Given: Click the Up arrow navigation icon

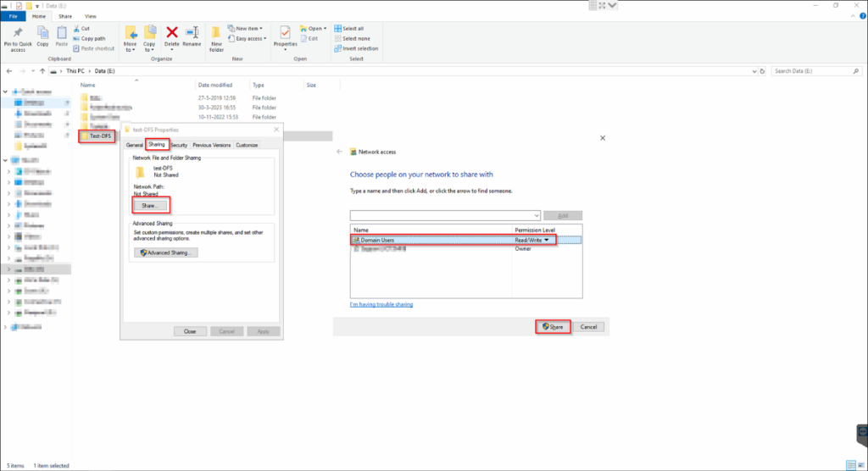Looking at the screenshot, I should (x=42, y=71).
